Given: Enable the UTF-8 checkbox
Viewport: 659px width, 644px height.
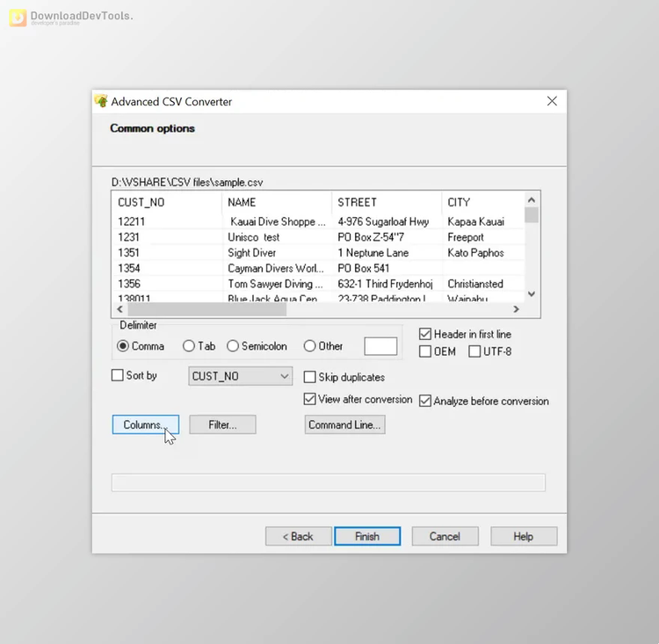Looking at the screenshot, I should 490,351.
